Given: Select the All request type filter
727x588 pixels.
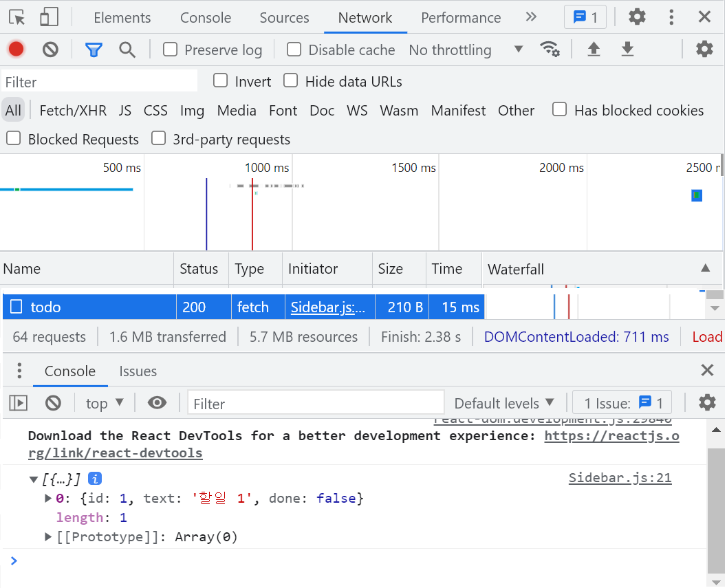Looking at the screenshot, I should pyautogui.click(x=13, y=110).
